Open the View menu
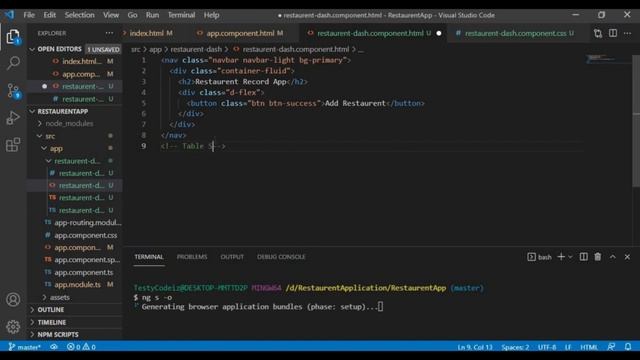This screenshot has height=360, width=640. (111, 15)
